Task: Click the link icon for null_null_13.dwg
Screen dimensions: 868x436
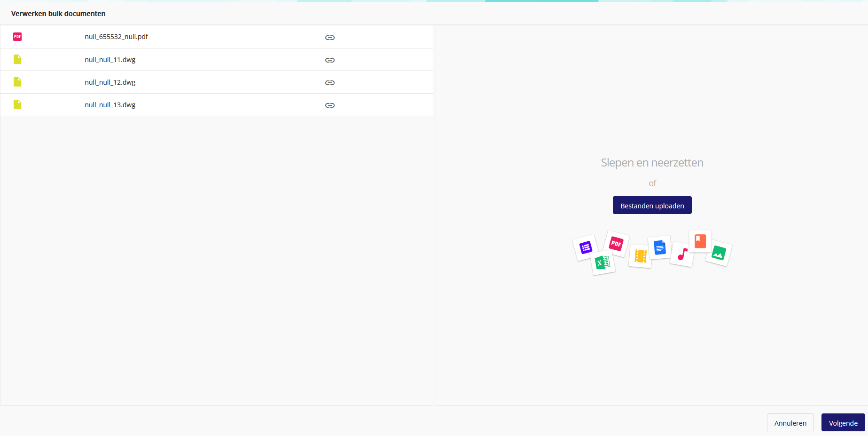Action: tap(330, 105)
